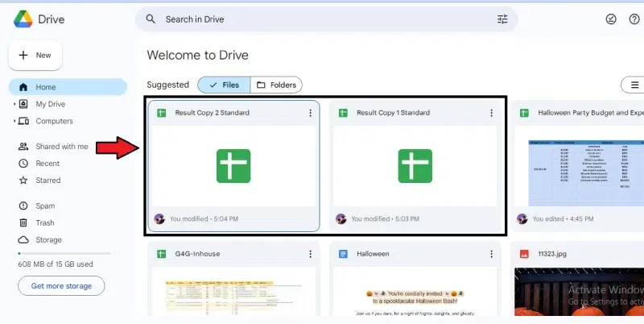The image size is (644, 324).
Task: Click into Search in Drive field
Action: pos(327,19)
